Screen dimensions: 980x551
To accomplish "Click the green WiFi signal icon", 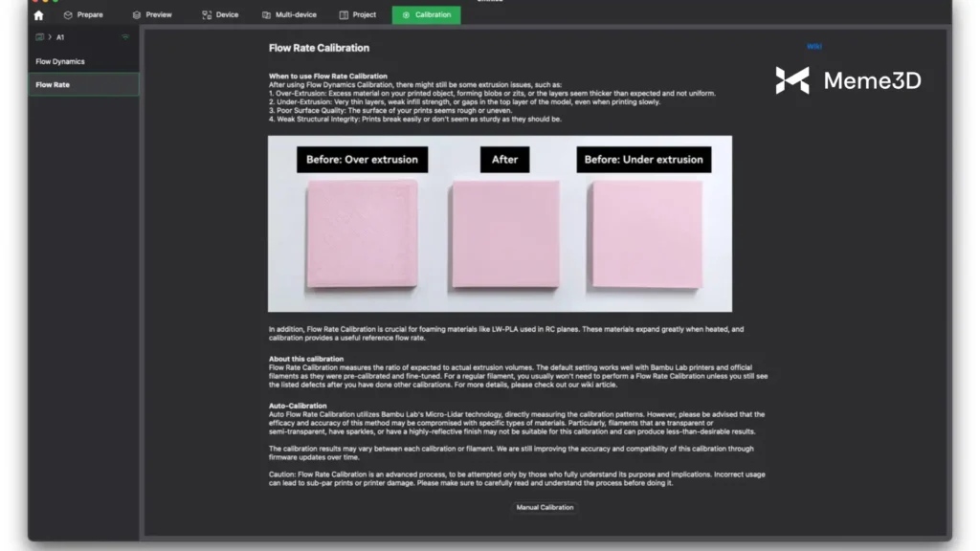I will (125, 37).
